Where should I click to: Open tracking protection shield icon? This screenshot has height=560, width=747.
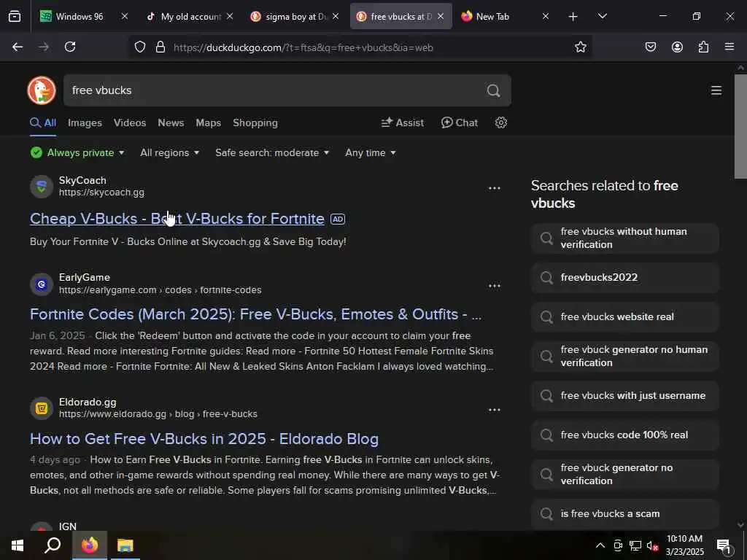point(139,47)
